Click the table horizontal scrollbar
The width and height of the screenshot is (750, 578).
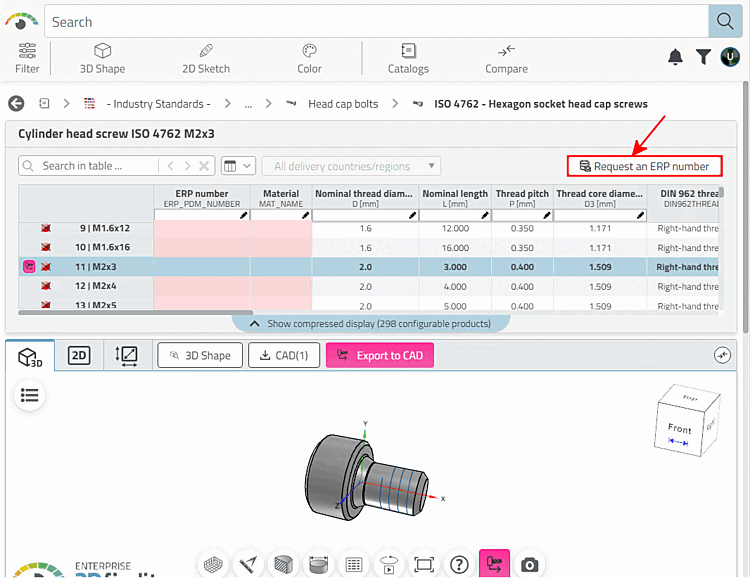pyautogui.click(x=136, y=312)
